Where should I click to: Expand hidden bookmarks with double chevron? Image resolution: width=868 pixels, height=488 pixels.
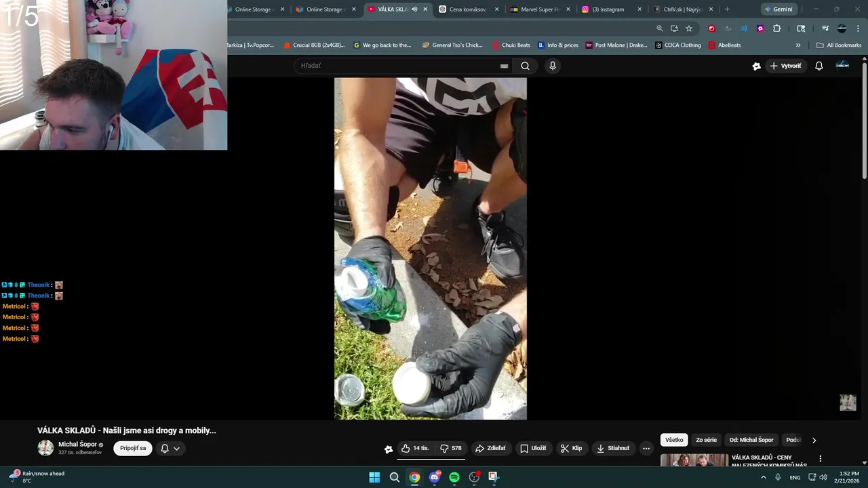[798, 45]
